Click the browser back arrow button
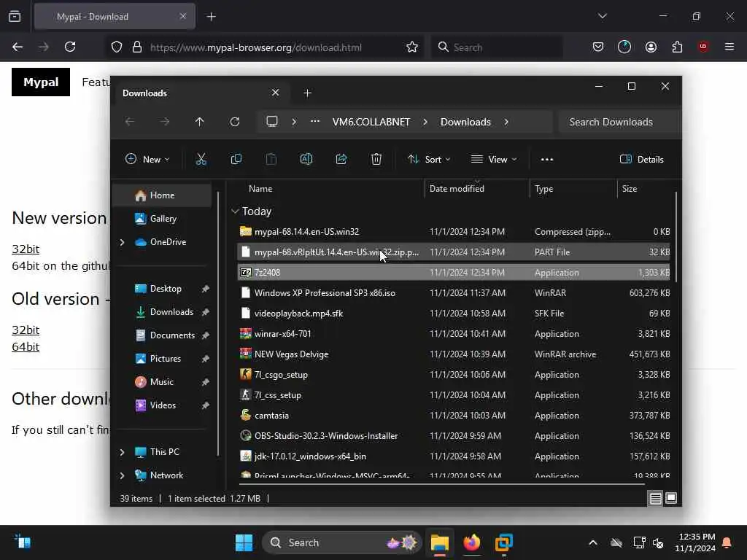The image size is (747, 560). (x=18, y=47)
